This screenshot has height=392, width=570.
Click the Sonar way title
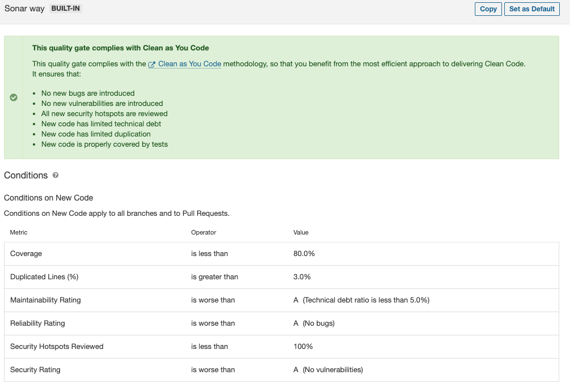[24, 8]
